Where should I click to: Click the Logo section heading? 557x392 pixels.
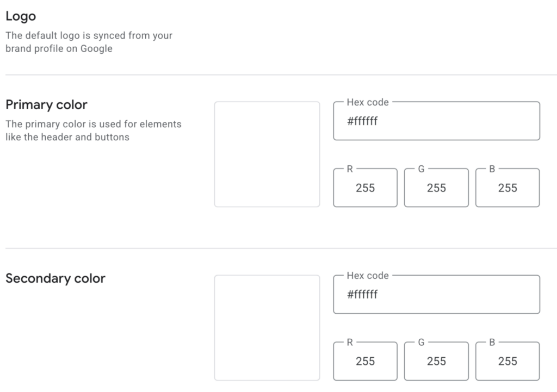click(x=21, y=16)
